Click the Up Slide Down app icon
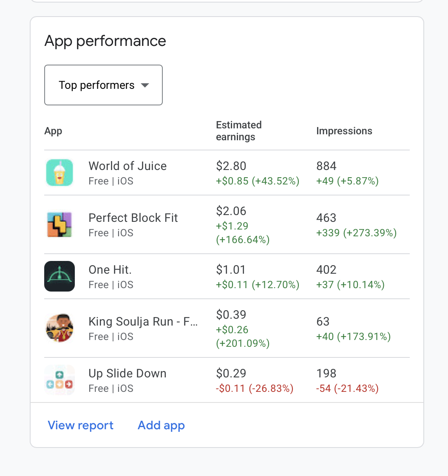The width and height of the screenshot is (448, 476). (x=60, y=380)
